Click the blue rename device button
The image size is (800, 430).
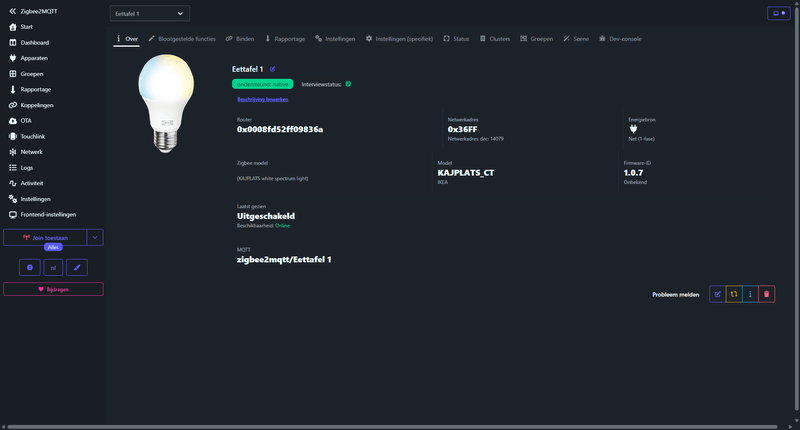[717, 294]
